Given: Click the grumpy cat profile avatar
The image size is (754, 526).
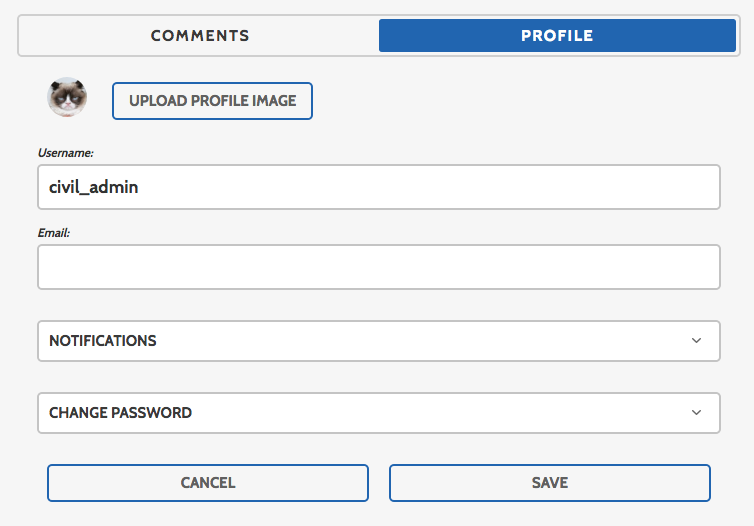Looking at the screenshot, I should coord(67,97).
